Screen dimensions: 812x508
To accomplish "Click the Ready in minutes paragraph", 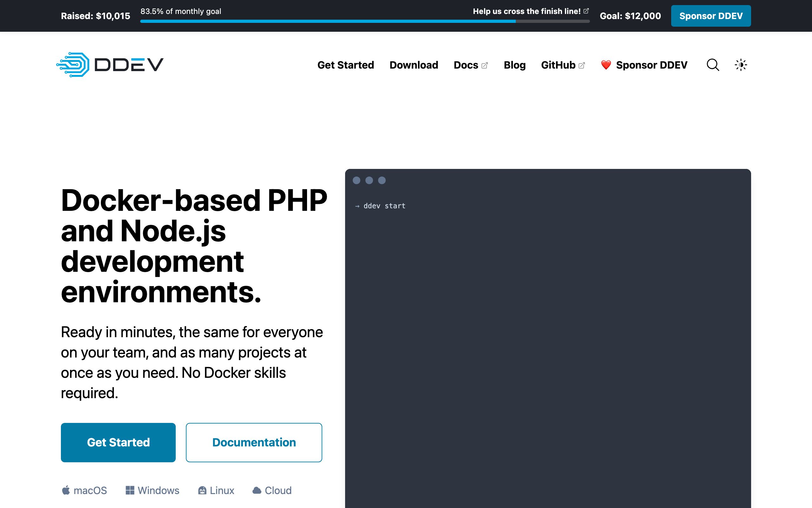I will tap(192, 362).
